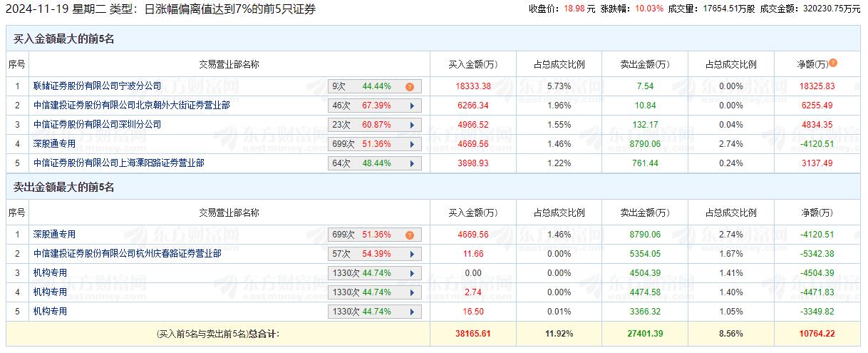This screenshot has height=353, width=868.
Task: Open 联储证券股份有限公司宁波分公司 link
Action: (x=97, y=86)
